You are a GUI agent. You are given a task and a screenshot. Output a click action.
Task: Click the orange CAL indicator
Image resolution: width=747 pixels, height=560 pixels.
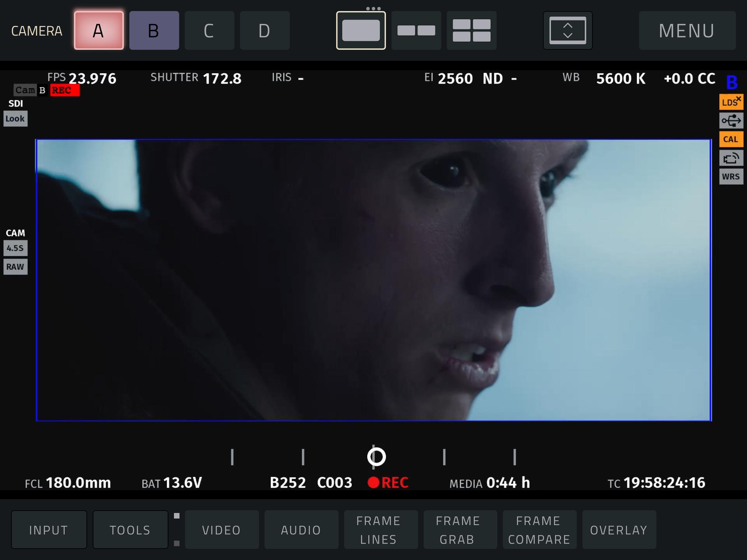click(731, 139)
